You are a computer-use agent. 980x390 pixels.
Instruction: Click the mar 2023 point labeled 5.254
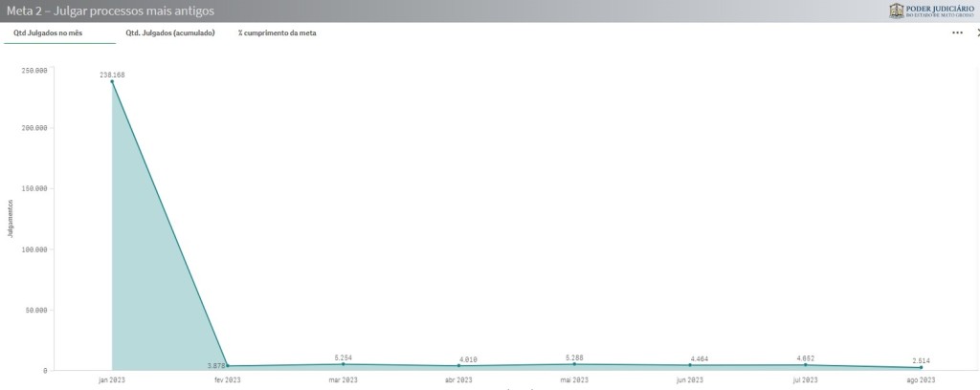[343, 364]
